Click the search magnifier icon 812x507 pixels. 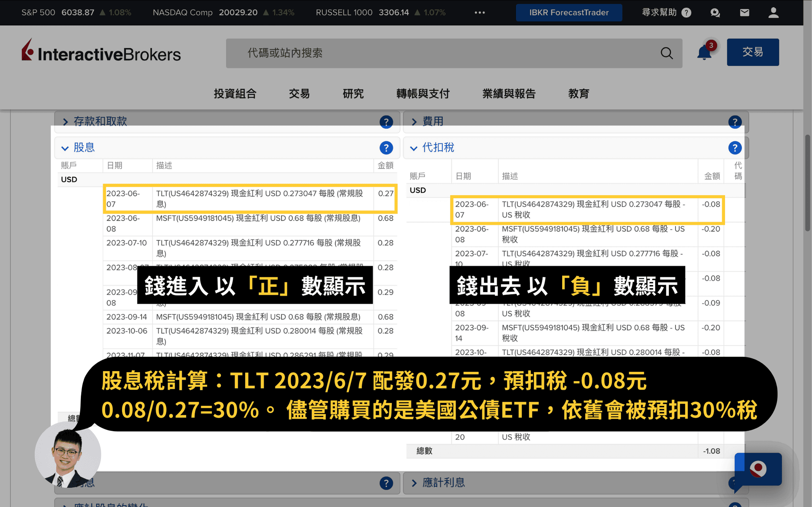666,53
